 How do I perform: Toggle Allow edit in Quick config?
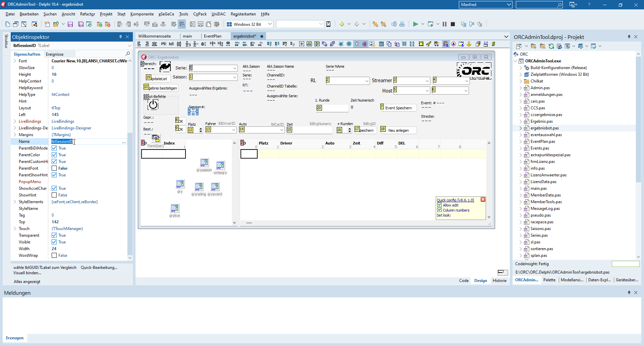(439, 205)
